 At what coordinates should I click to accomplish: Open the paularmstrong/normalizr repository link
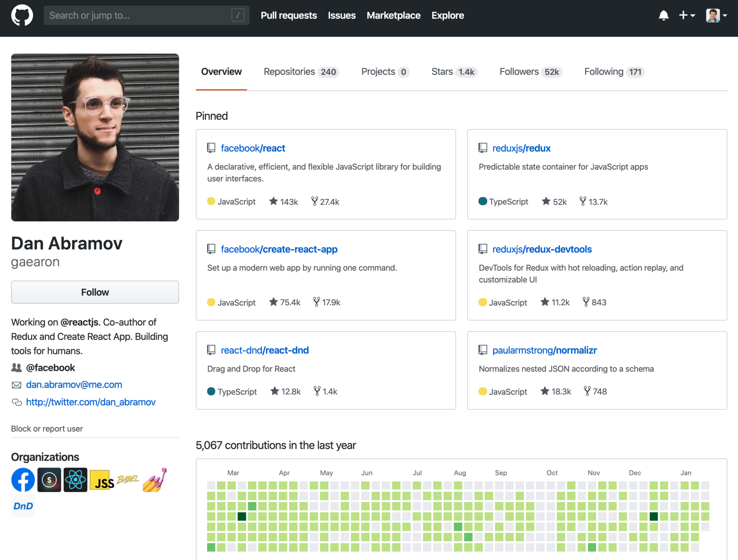point(545,350)
